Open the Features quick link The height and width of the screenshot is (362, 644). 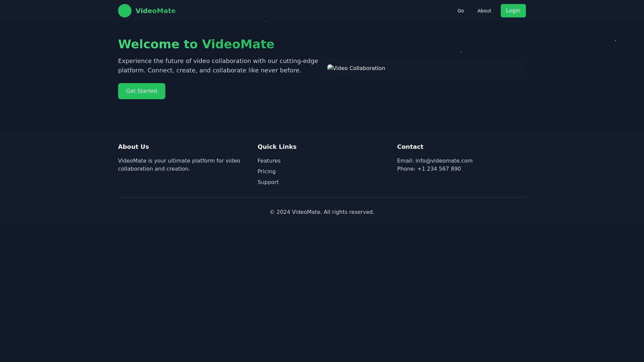tap(269, 161)
